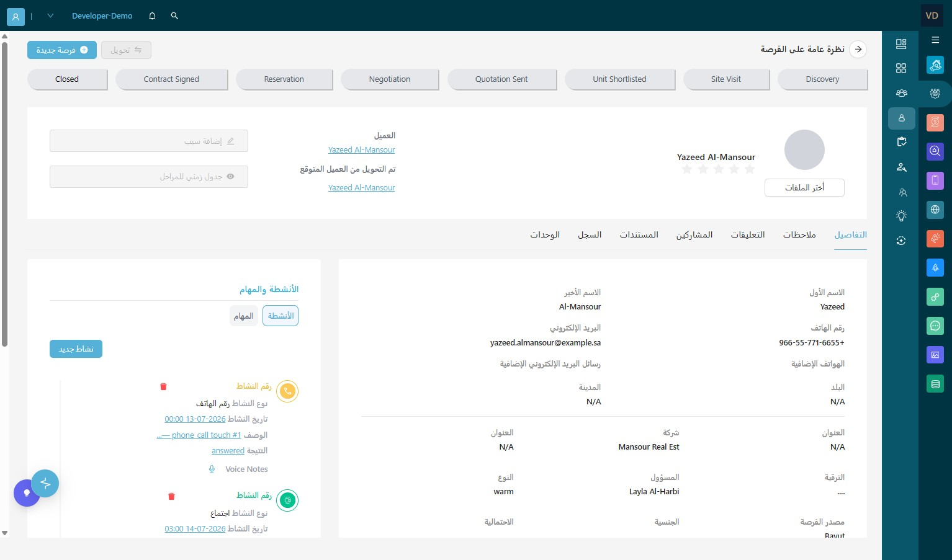Open the lightbulb ideas icon in sidebar

pos(901,216)
